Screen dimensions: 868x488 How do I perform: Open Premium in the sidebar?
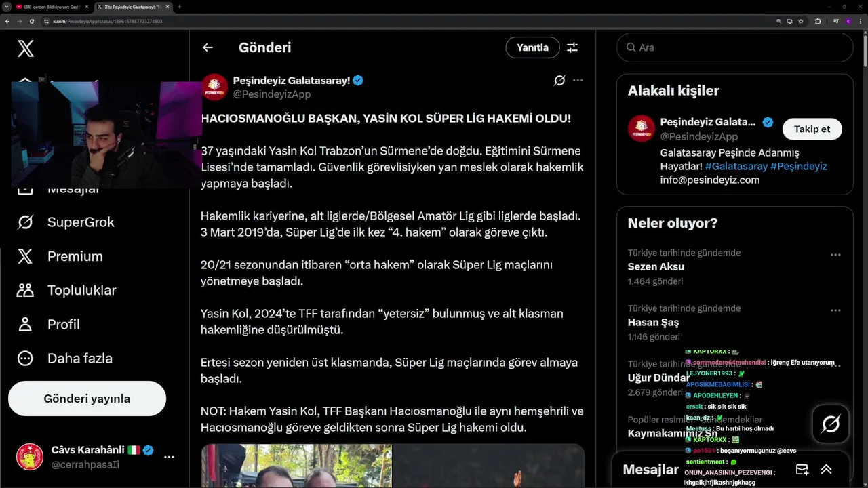tap(60, 256)
